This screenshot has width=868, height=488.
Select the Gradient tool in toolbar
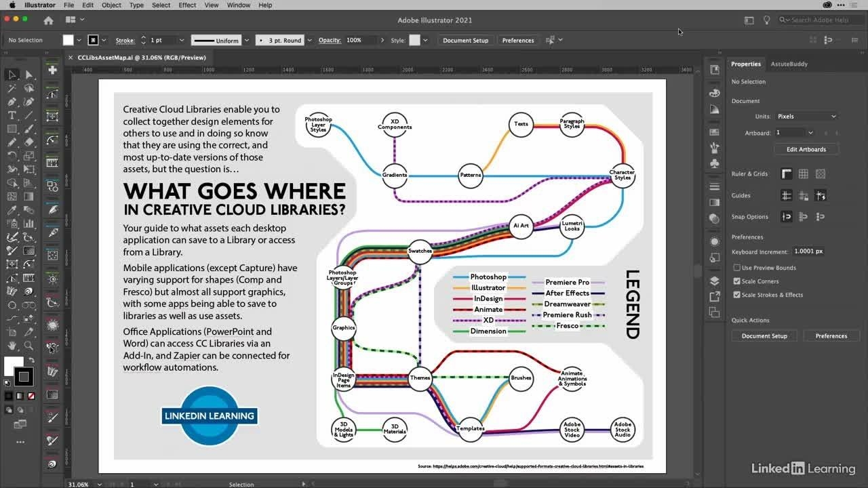pyautogui.click(x=29, y=197)
